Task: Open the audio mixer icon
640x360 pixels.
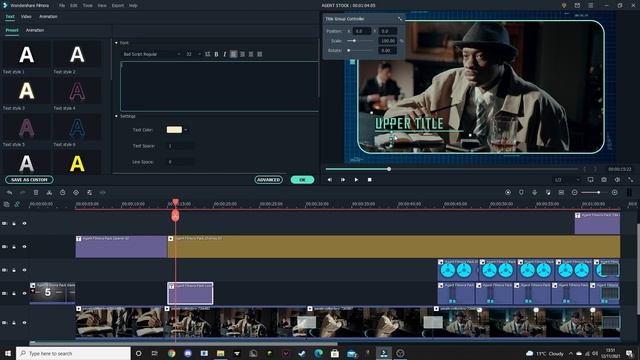Action: [x=548, y=192]
